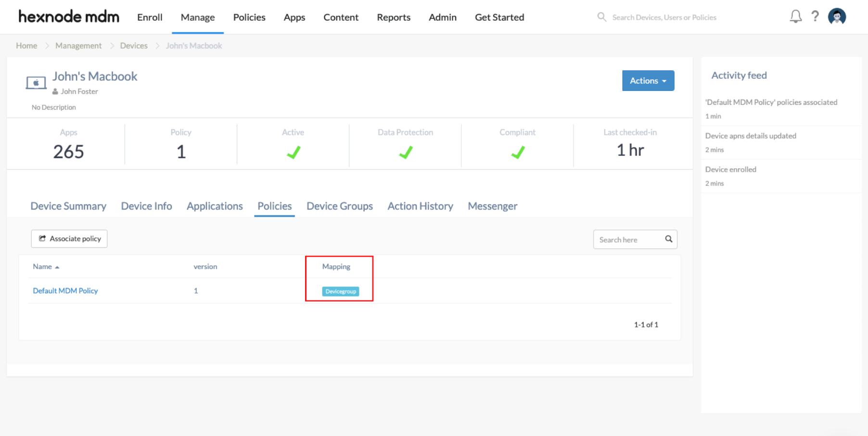868x436 pixels.
Task: Click the Devicegroup mapping badge
Action: (341, 291)
